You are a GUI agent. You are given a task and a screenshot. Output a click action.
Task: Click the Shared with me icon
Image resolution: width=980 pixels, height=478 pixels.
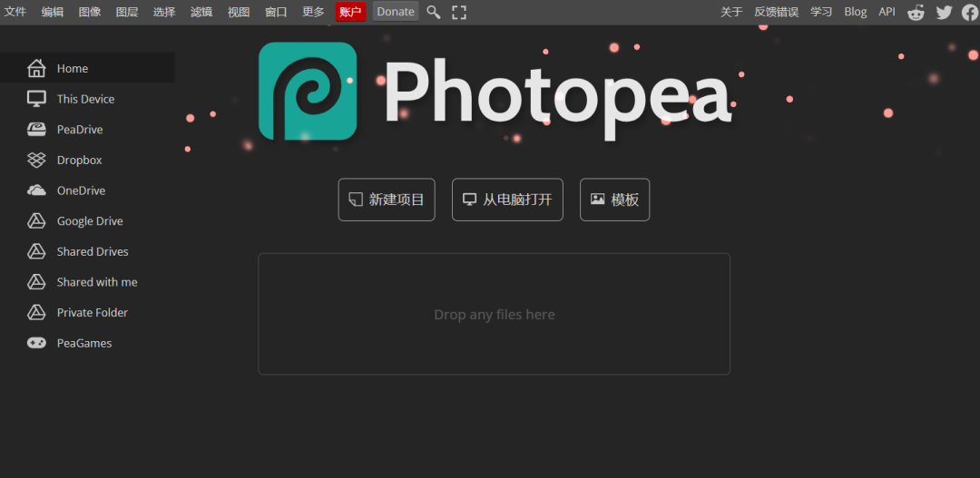point(37,282)
